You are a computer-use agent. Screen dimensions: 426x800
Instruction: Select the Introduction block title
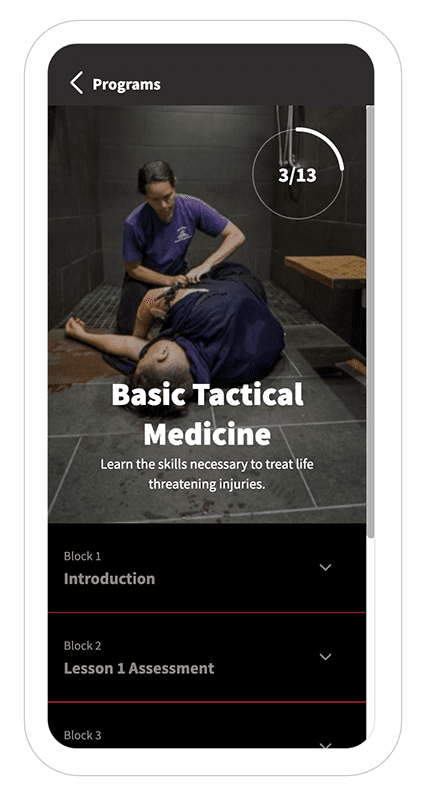(x=109, y=579)
